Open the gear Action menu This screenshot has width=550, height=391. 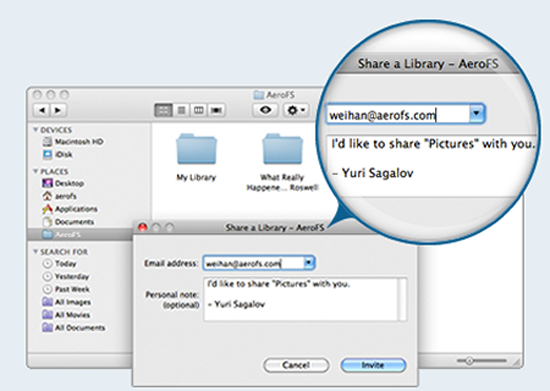point(296,110)
